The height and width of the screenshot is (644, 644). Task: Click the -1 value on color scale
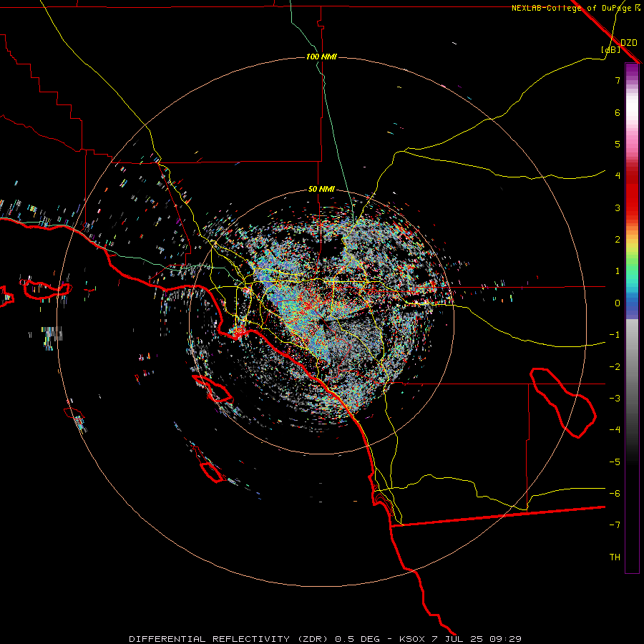click(x=615, y=335)
